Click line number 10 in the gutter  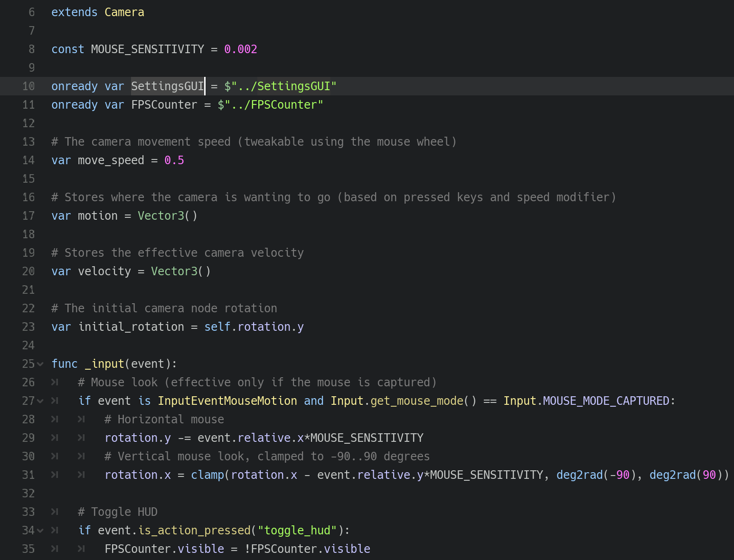point(28,86)
